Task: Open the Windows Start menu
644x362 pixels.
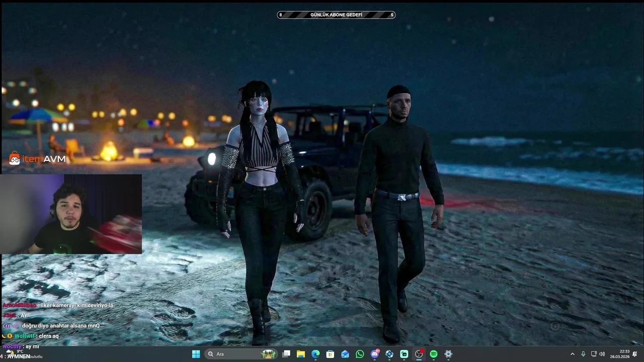Action: [x=196, y=354]
